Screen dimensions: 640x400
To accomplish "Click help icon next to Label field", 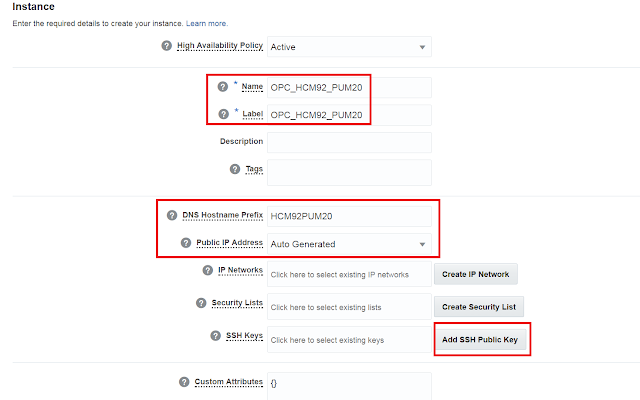I will click(x=223, y=114).
